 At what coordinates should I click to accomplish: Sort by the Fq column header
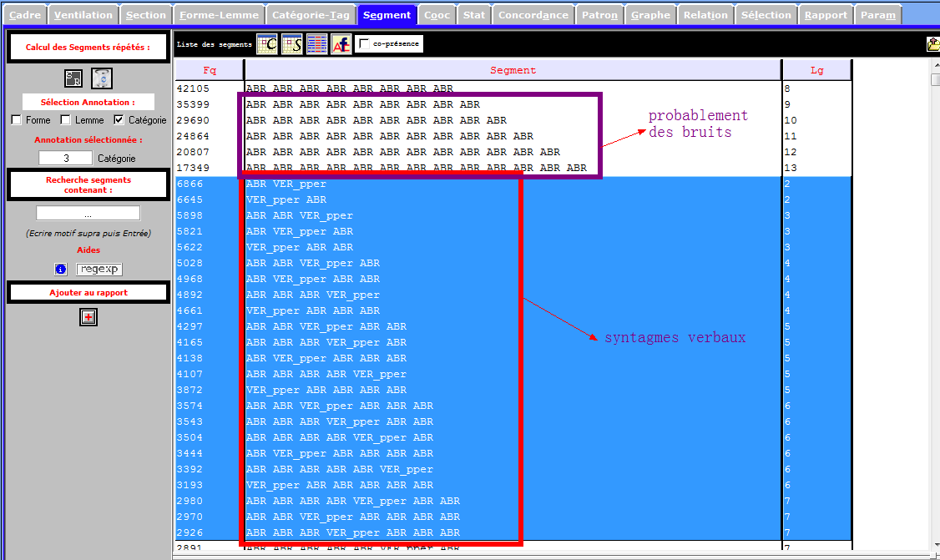(x=210, y=70)
